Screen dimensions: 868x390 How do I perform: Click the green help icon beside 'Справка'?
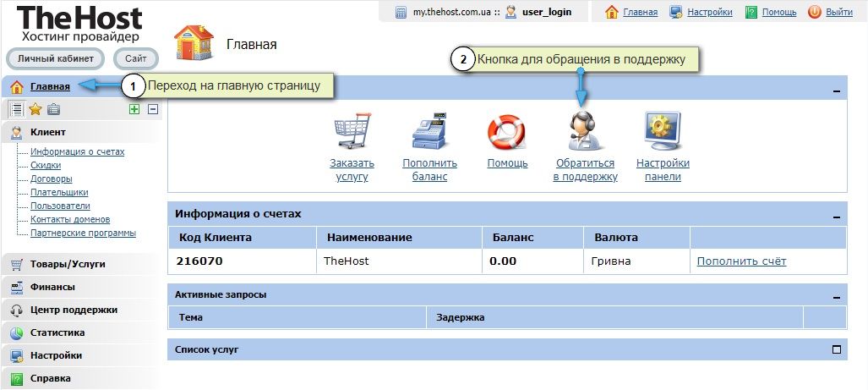[17, 379]
